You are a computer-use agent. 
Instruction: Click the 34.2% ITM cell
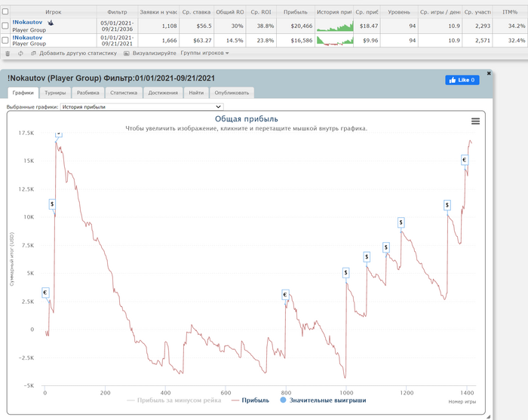point(510,26)
